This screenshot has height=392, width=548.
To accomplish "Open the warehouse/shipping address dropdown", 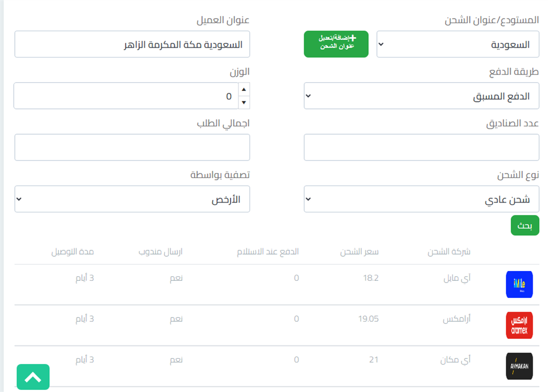I will 458,44.
